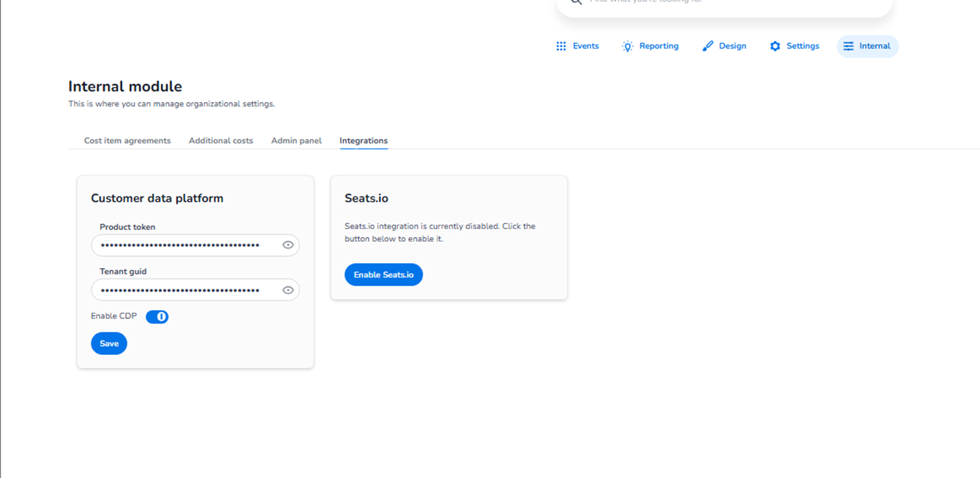Click the Events grid icon
980x478 pixels.
pyautogui.click(x=561, y=46)
